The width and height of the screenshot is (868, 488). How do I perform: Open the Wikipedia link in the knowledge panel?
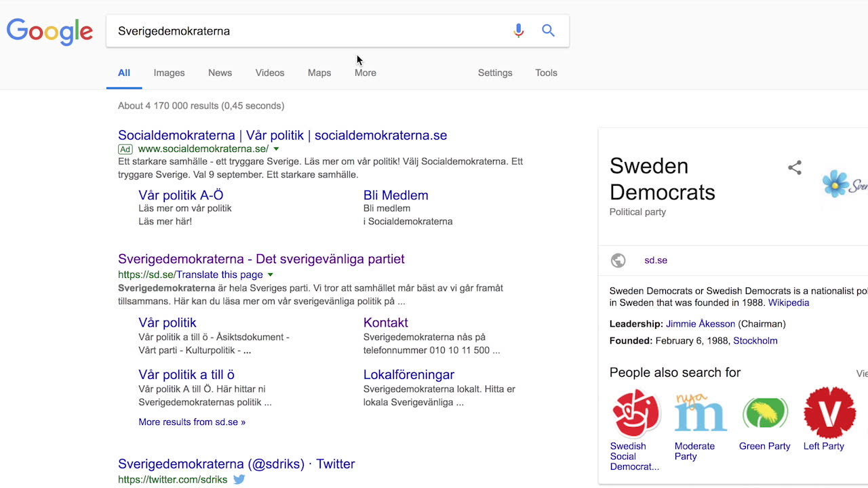[x=789, y=303]
